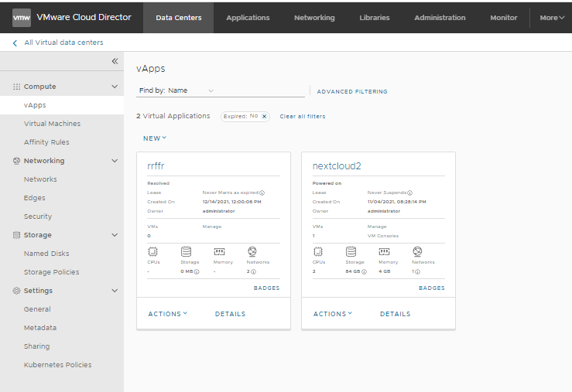Viewport: 572px width, 392px height.
Task: Open the More menu in top bar
Action: click(552, 18)
